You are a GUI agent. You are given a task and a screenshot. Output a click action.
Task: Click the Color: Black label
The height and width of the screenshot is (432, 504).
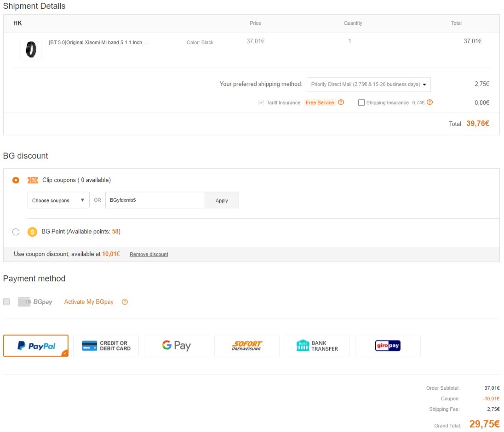pyautogui.click(x=200, y=42)
